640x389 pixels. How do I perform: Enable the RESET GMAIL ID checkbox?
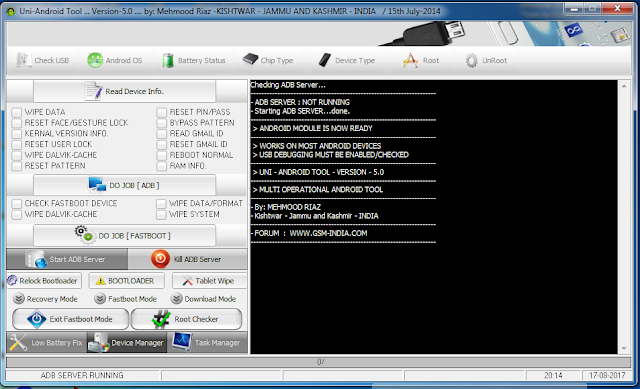tap(162, 144)
